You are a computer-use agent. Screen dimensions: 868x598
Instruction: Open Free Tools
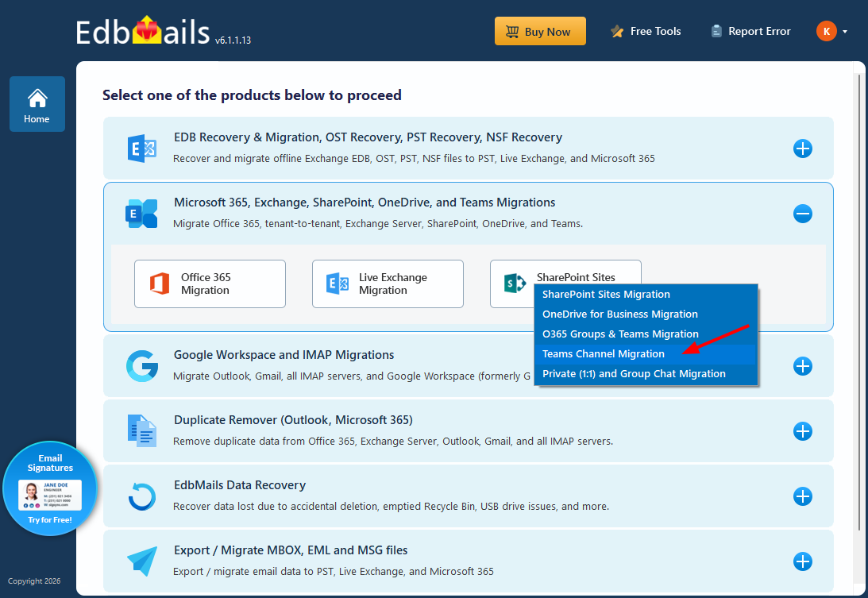click(646, 32)
